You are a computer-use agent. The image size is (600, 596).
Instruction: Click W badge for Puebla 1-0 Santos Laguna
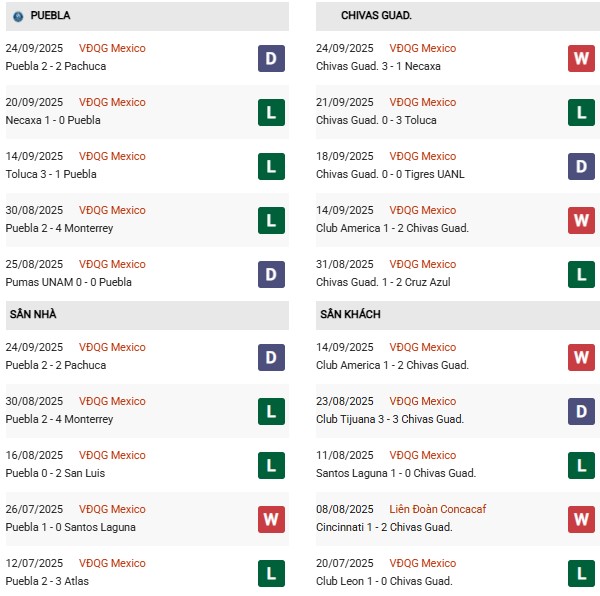tap(271, 519)
